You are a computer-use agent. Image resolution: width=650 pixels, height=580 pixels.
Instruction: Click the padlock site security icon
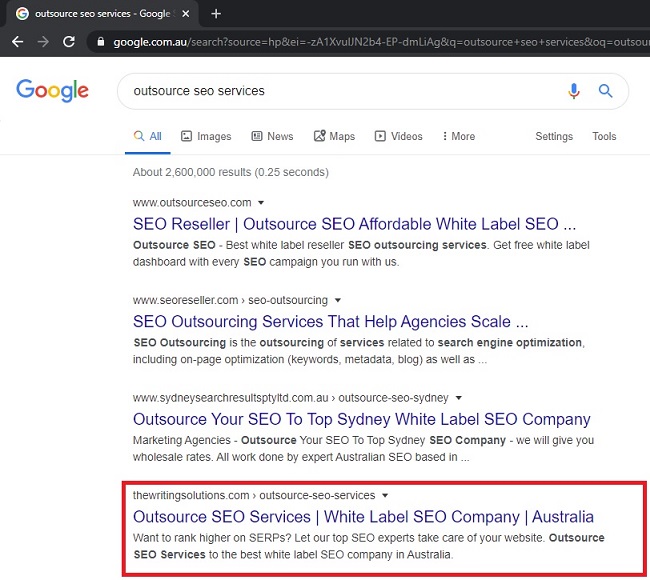(x=101, y=41)
